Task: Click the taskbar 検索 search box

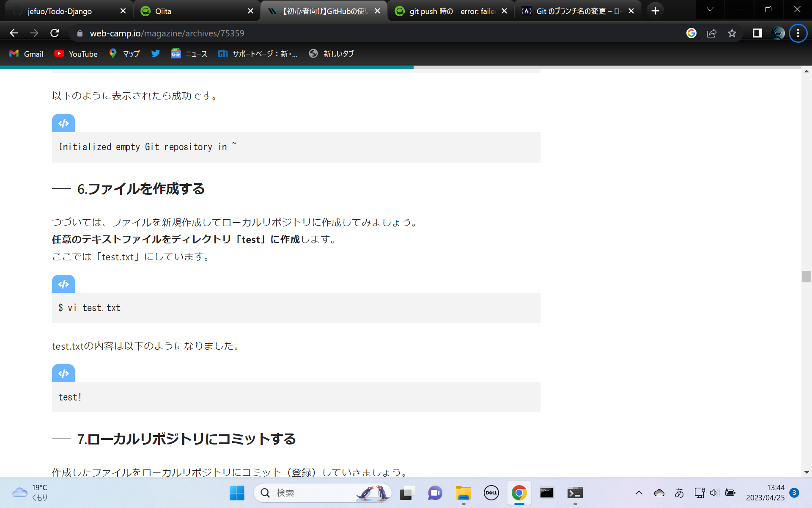Action: [323, 493]
